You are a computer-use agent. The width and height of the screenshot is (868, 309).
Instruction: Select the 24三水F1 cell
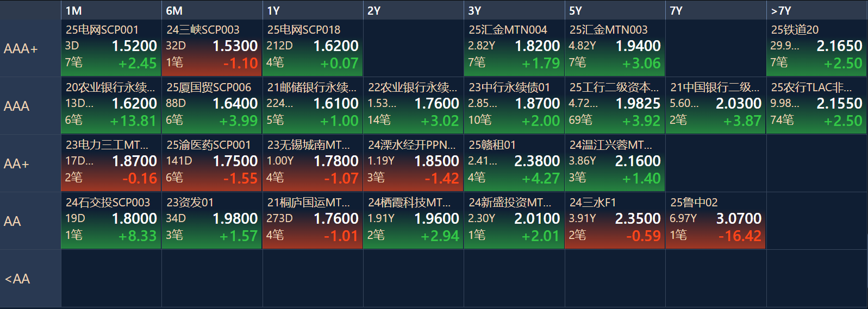(615, 220)
